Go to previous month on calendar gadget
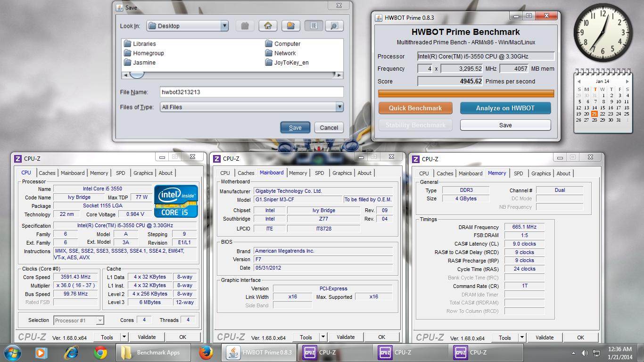 [x=578, y=82]
